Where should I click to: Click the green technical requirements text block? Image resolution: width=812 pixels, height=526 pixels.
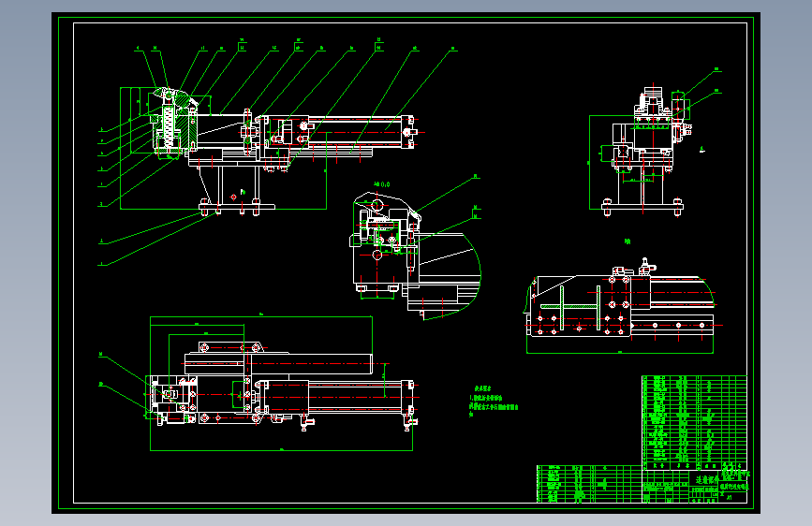(x=493, y=402)
